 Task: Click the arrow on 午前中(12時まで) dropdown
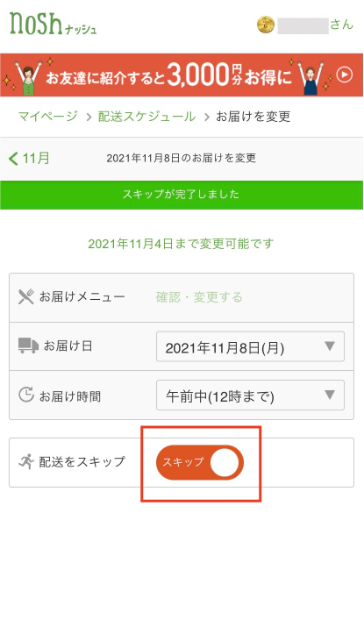pos(330,395)
